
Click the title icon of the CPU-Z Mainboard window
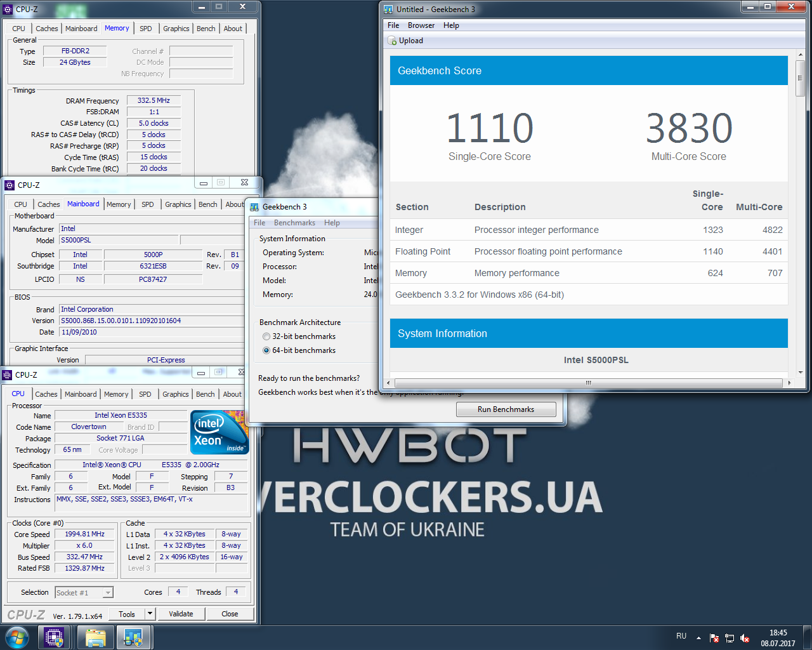[10, 185]
